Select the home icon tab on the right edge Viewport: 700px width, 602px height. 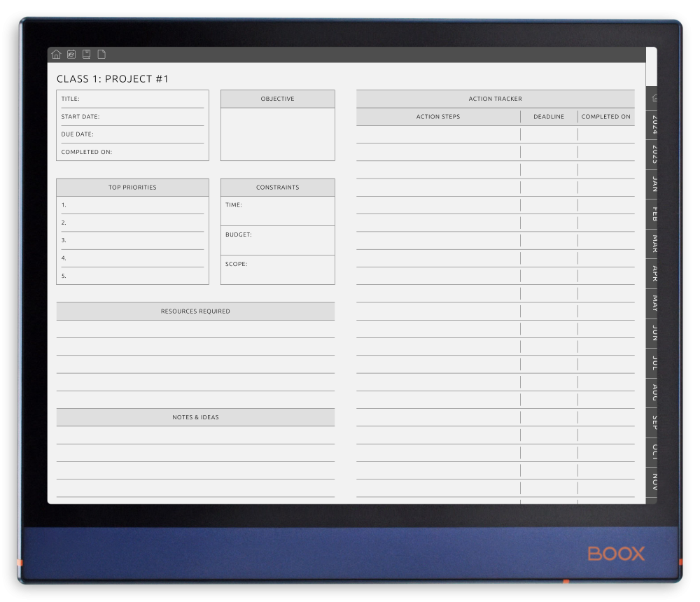[x=654, y=98]
